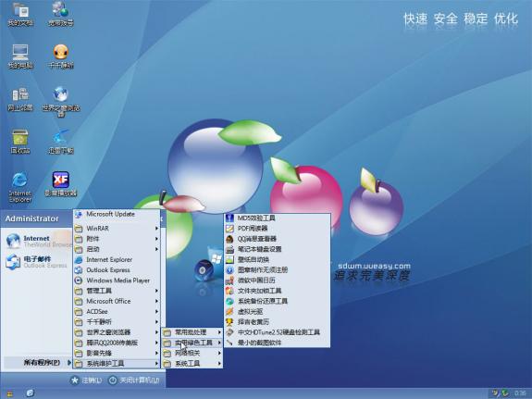Open the network connection desktop icon with globe
532x399 pixels.
(x=61, y=14)
